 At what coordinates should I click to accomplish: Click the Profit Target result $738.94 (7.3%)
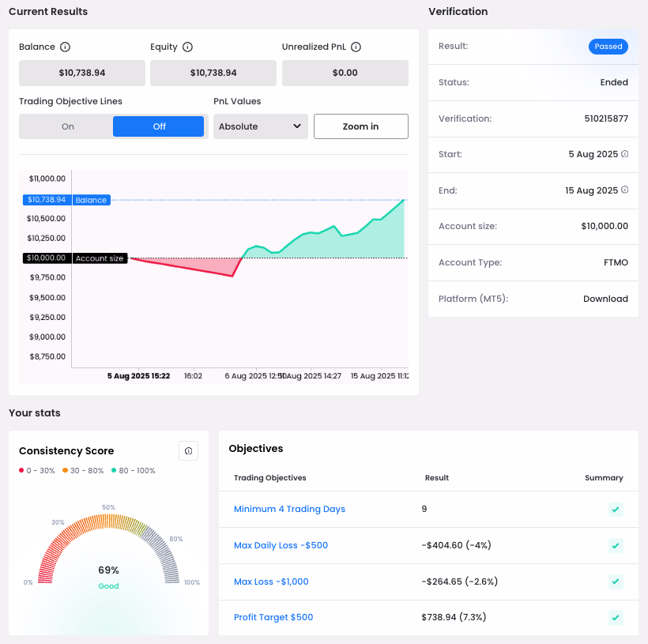click(454, 617)
